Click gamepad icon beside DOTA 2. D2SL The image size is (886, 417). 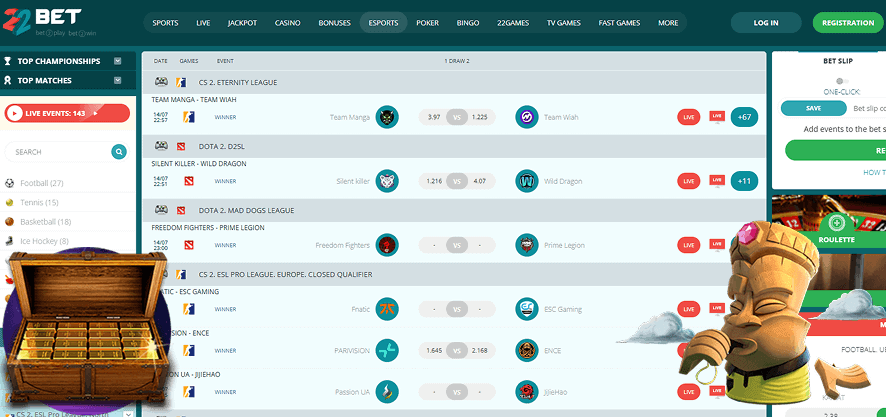click(161, 146)
